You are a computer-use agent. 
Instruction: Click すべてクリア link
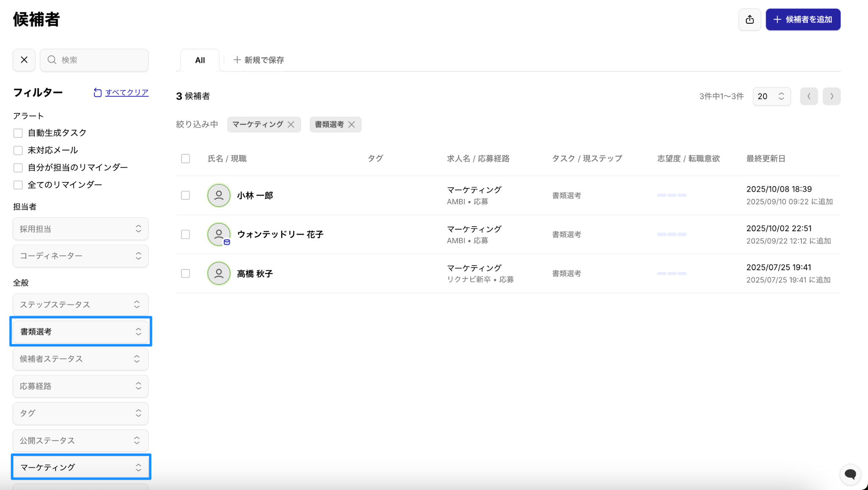(x=126, y=92)
